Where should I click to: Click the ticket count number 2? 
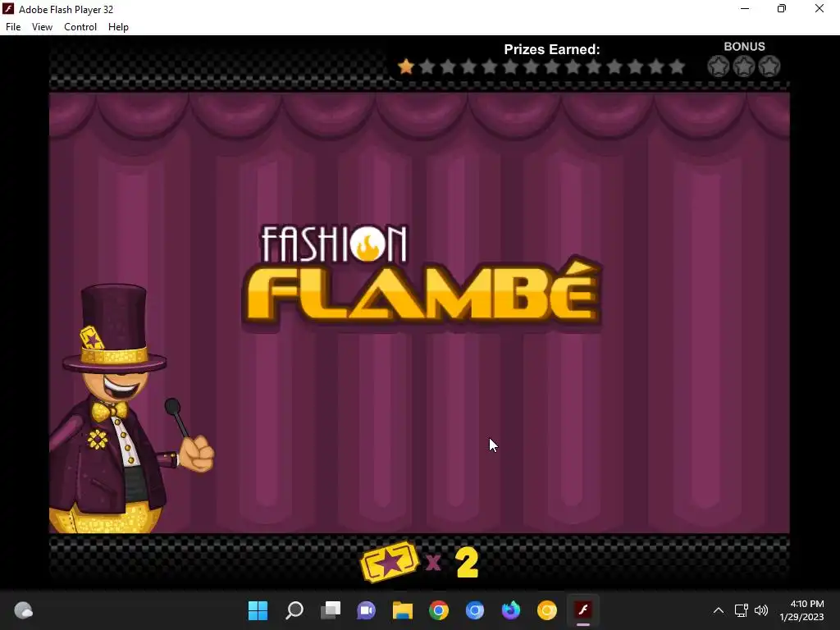click(467, 563)
